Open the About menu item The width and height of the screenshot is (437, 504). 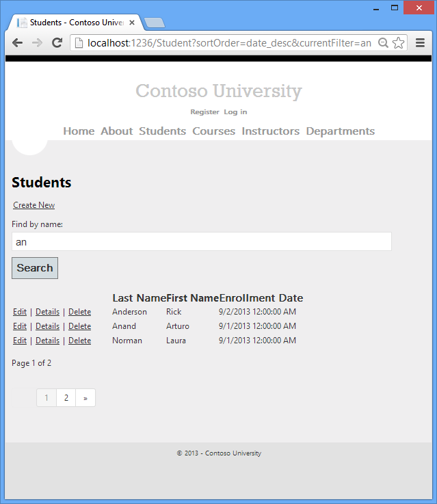[117, 131]
